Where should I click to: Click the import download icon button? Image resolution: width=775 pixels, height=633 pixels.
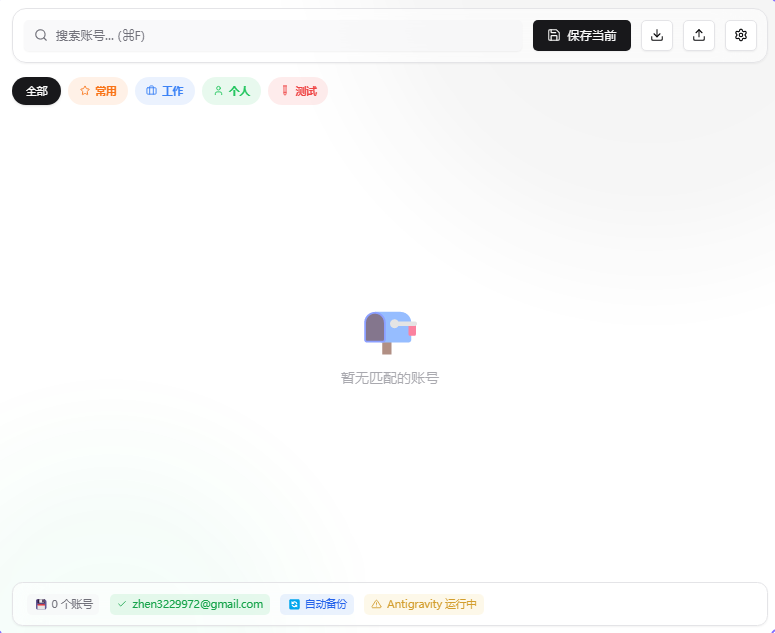[657, 35]
